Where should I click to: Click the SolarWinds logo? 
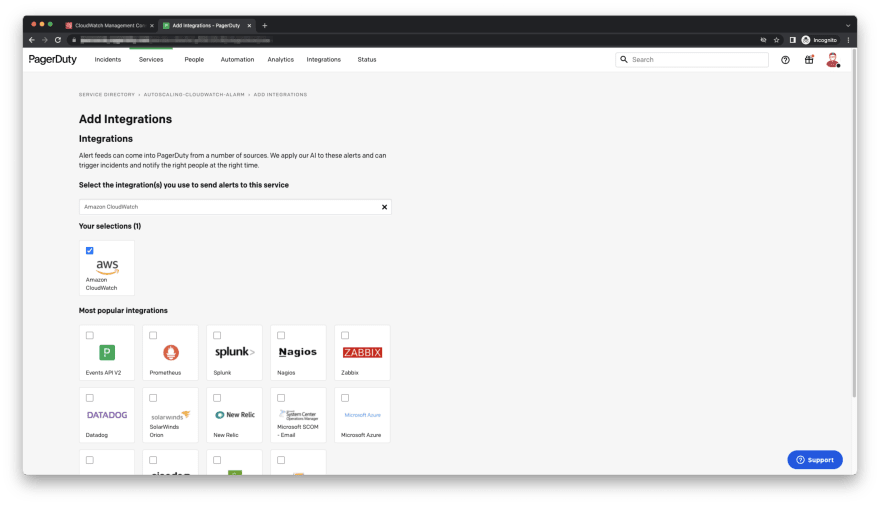(x=171, y=415)
